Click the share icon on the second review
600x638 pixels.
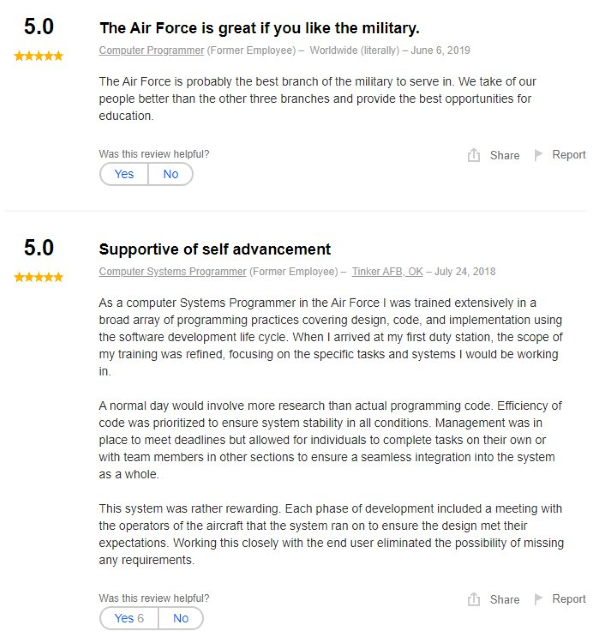pos(474,599)
